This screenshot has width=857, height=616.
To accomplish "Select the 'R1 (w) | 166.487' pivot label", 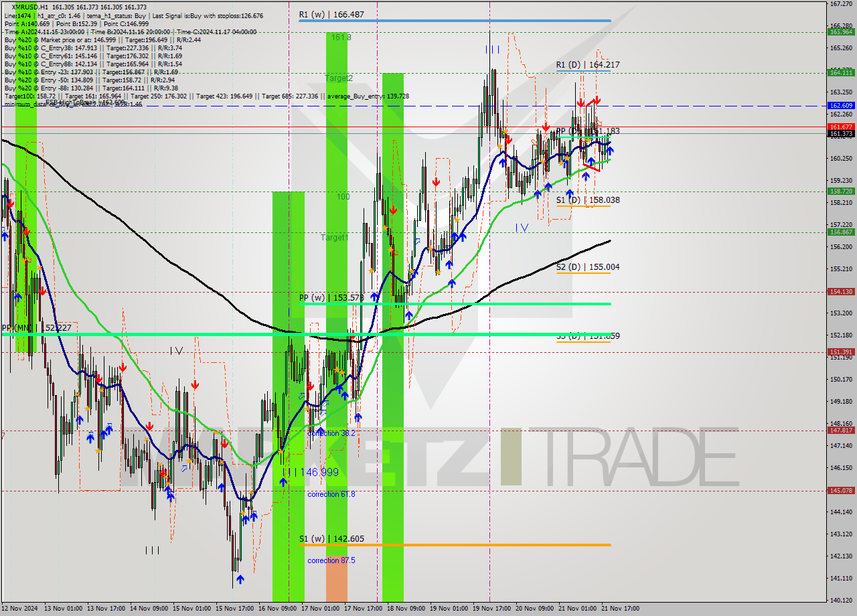I will click(331, 14).
